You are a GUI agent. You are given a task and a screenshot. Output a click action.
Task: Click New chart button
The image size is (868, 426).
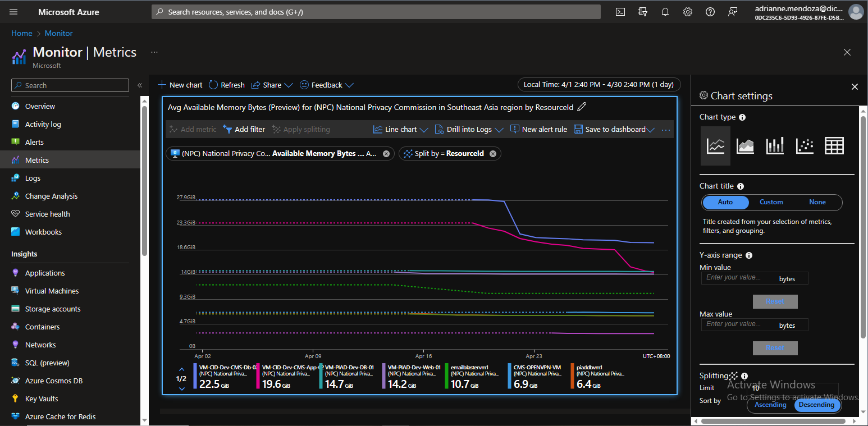[x=180, y=85]
